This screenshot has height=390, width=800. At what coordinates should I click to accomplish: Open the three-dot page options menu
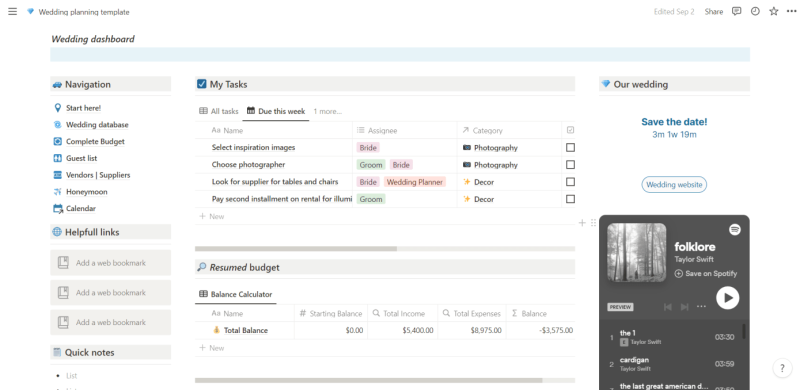point(791,11)
